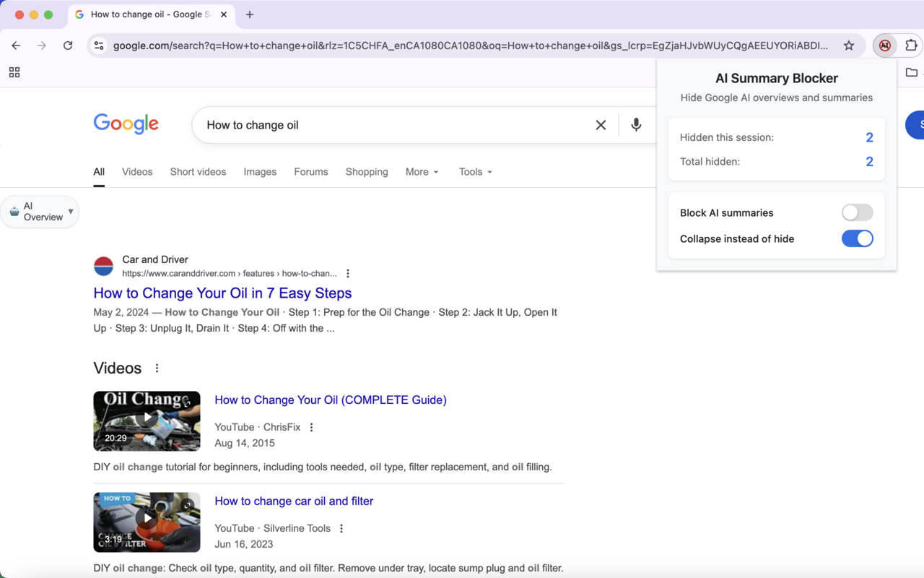Click the Google voice search microphone
924x578 pixels.
[x=636, y=124]
